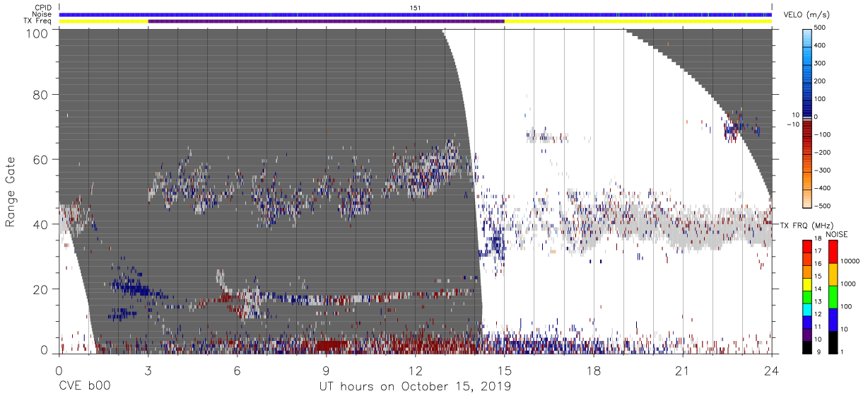The image size is (868, 401).
Task: Click Range Gate axis tick 20
Action: (x=42, y=289)
